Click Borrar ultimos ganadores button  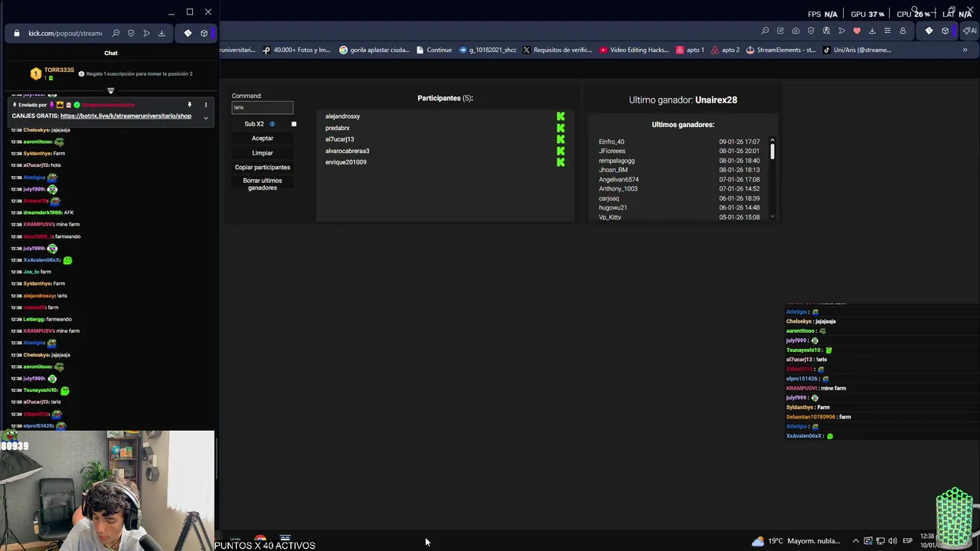(x=263, y=184)
